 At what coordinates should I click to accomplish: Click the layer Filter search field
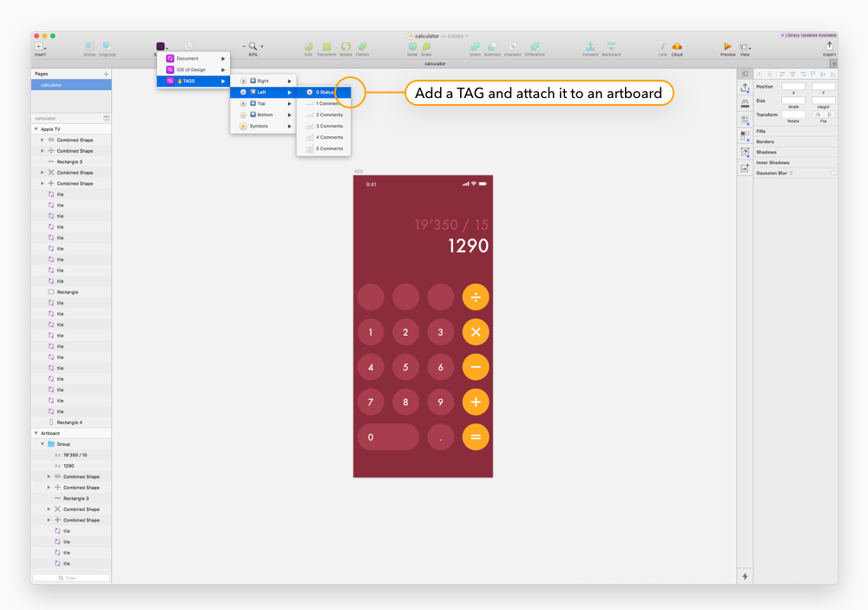tap(71, 578)
